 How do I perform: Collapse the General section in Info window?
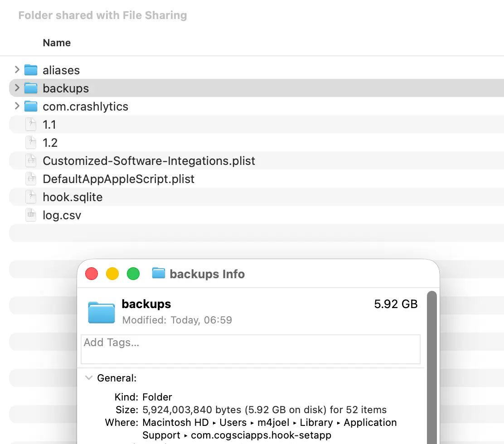89,378
